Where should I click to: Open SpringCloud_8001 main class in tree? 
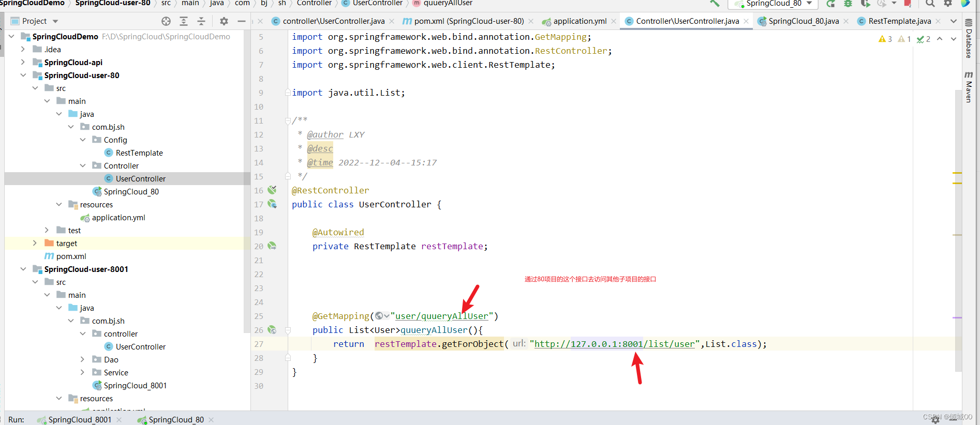point(135,385)
